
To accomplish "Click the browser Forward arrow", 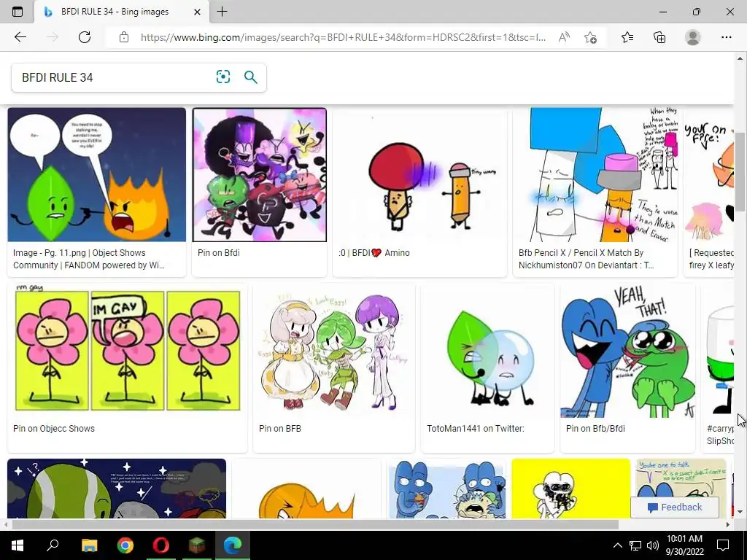I will coord(53,37).
